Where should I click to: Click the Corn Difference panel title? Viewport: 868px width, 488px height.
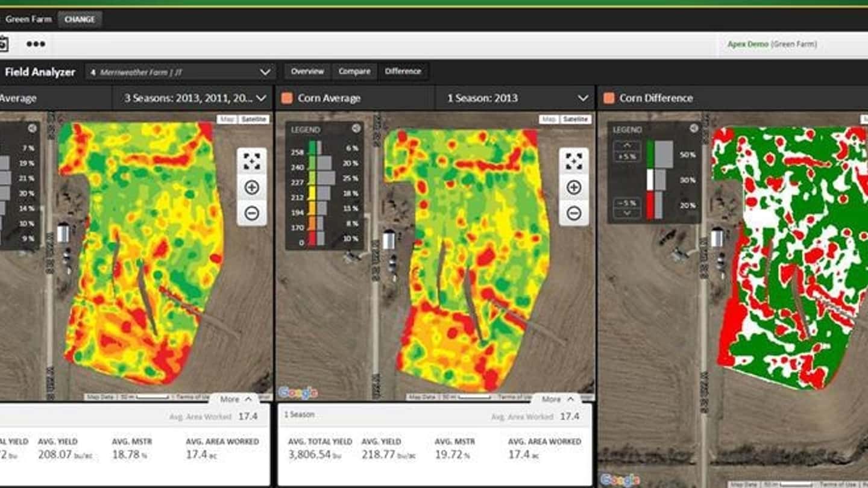tap(656, 98)
